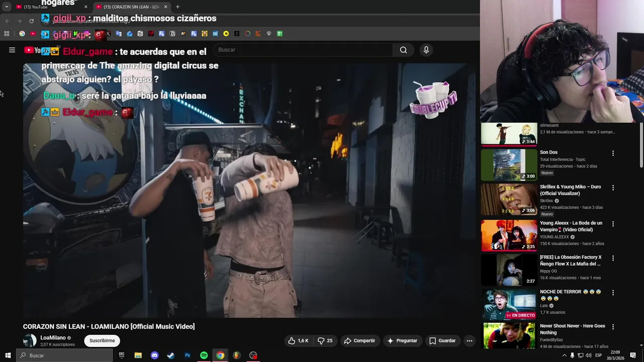
Task: Open Young Aleexx La Boda thumbnail
Action: click(509, 235)
